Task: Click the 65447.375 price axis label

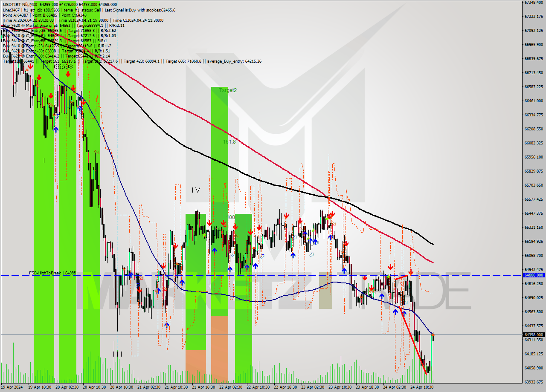Action: coord(534,213)
